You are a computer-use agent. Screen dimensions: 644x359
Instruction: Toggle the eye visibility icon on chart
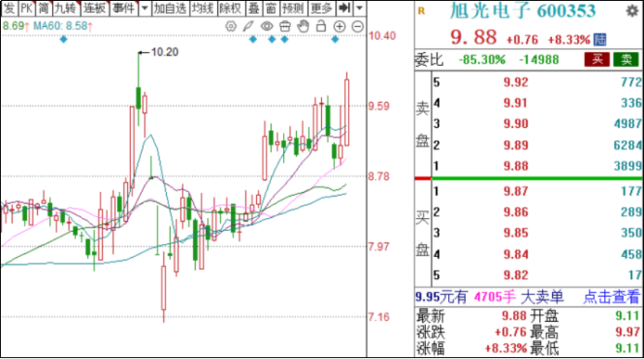[266, 27]
